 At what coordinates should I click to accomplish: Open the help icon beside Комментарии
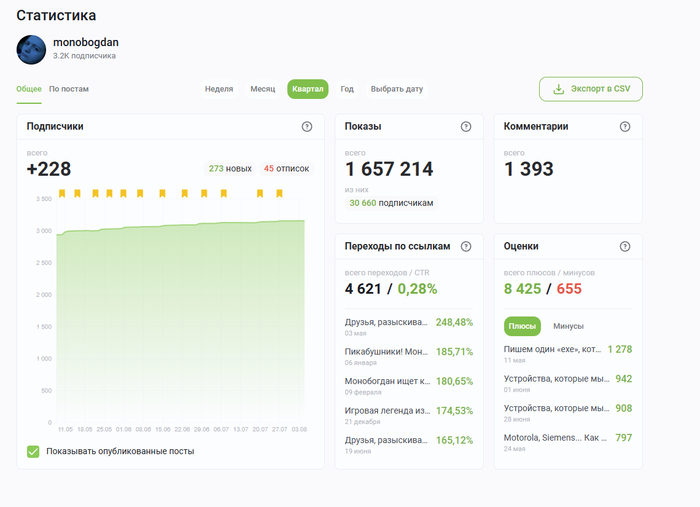pyautogui.click(x=625, y=127)
